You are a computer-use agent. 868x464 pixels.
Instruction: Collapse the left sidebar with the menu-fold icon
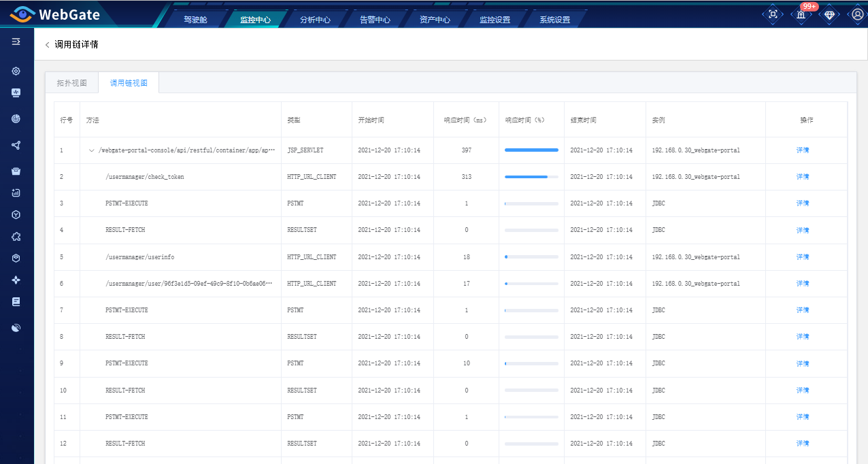[16, 42]
